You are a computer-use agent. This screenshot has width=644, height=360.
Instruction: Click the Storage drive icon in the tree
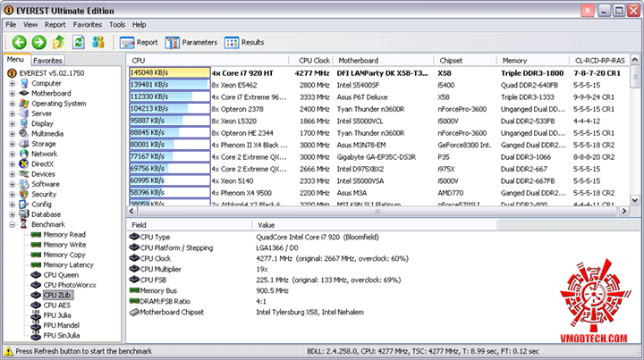click(x=24, y=144)
